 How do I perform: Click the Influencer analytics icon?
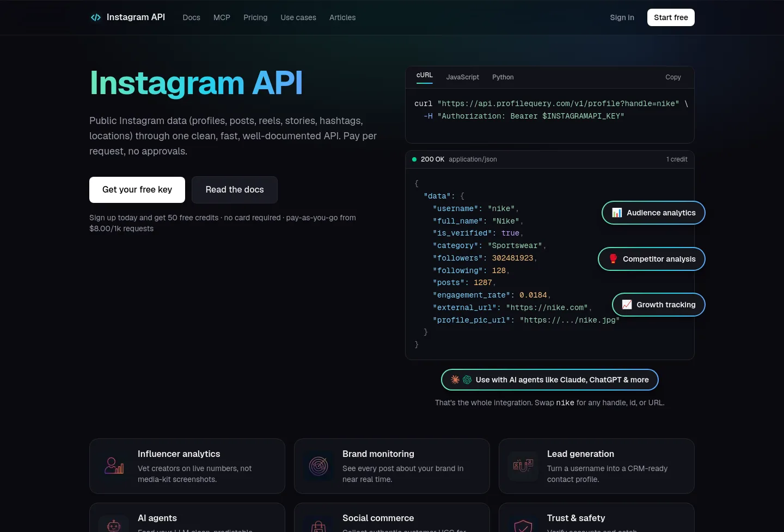114,466
